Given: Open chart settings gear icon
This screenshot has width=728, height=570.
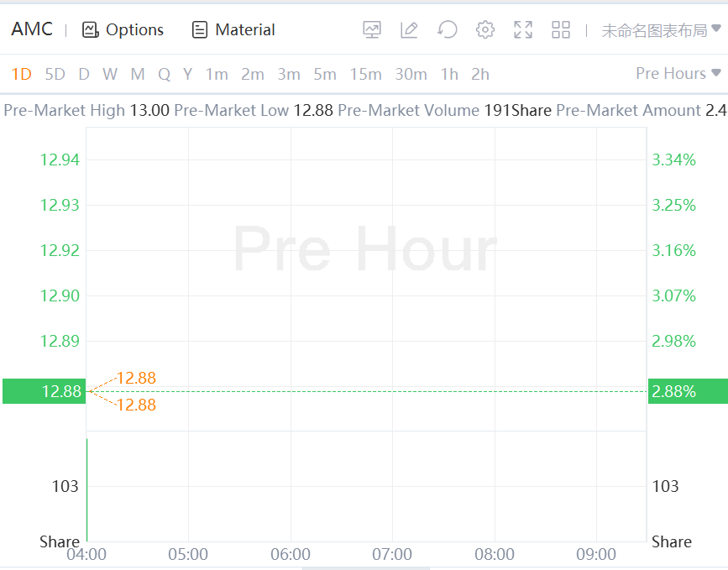Looking at the screenshot, I should pyautogui.click(x=485, y=30).
